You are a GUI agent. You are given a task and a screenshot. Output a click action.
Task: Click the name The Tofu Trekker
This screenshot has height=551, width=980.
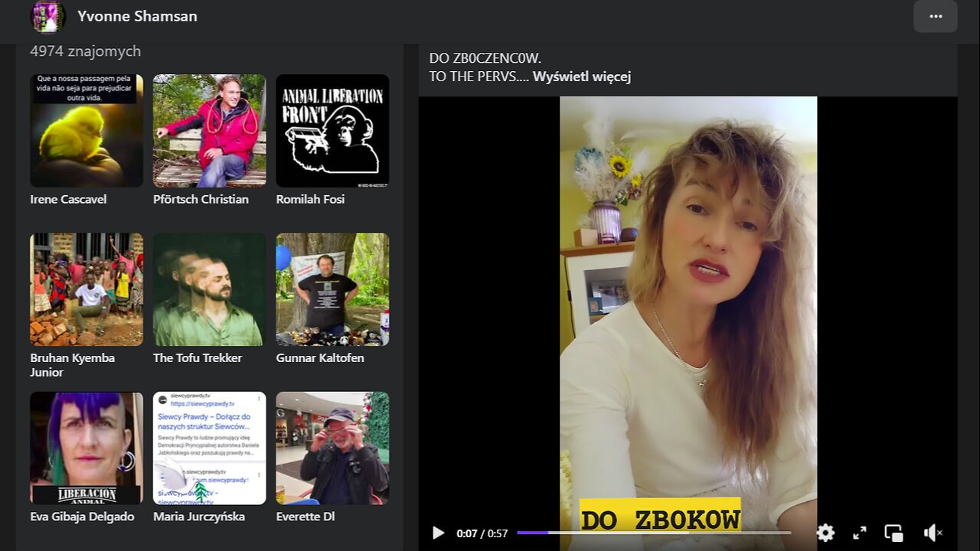[x=198, y=357]
